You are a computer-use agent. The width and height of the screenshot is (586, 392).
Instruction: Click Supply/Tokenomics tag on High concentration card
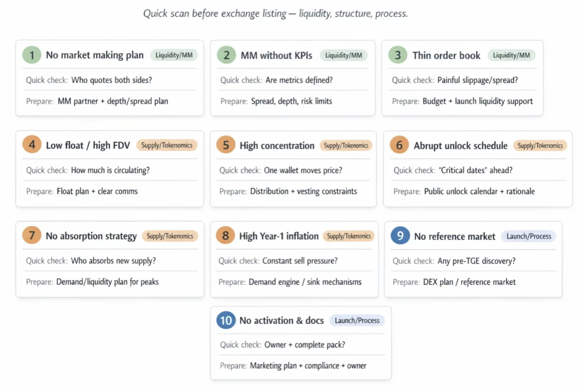[346, 145]
